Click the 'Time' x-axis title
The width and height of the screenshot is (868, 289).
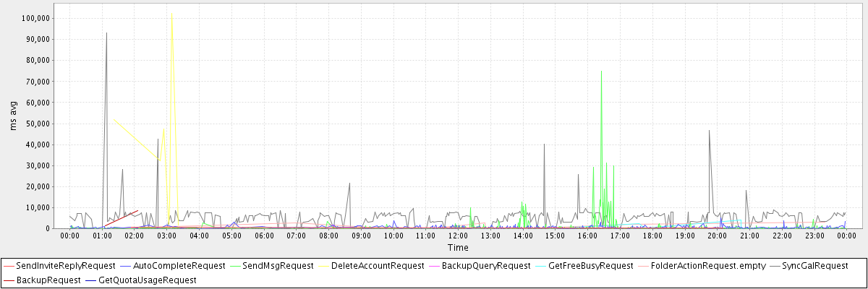pyautogui.click(x=457, y=248)
